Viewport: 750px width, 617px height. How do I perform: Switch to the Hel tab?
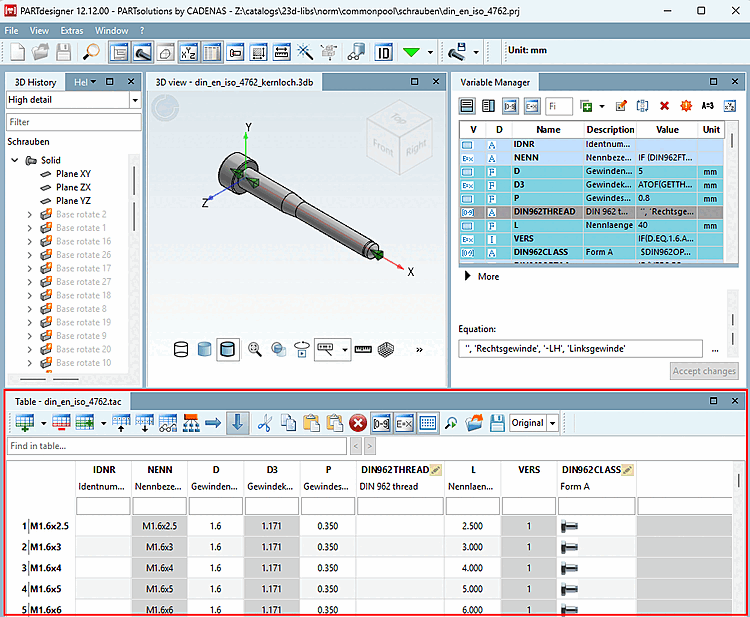tap(81, 82)
